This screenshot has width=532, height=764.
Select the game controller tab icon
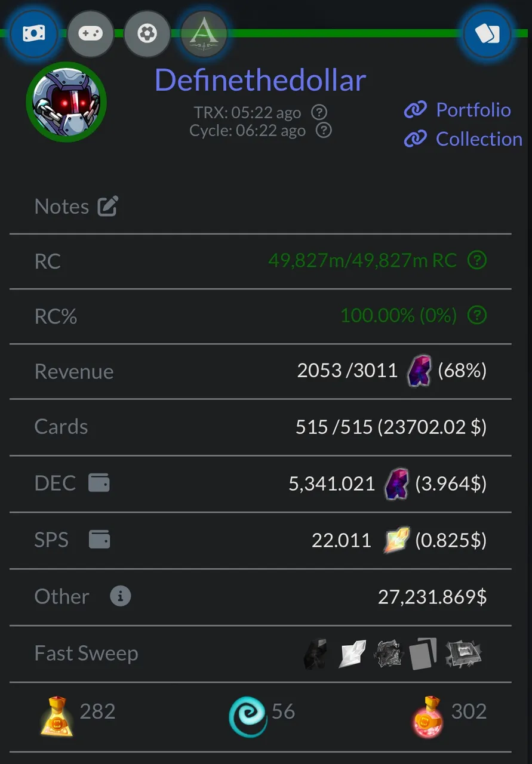tap(91, 33)
